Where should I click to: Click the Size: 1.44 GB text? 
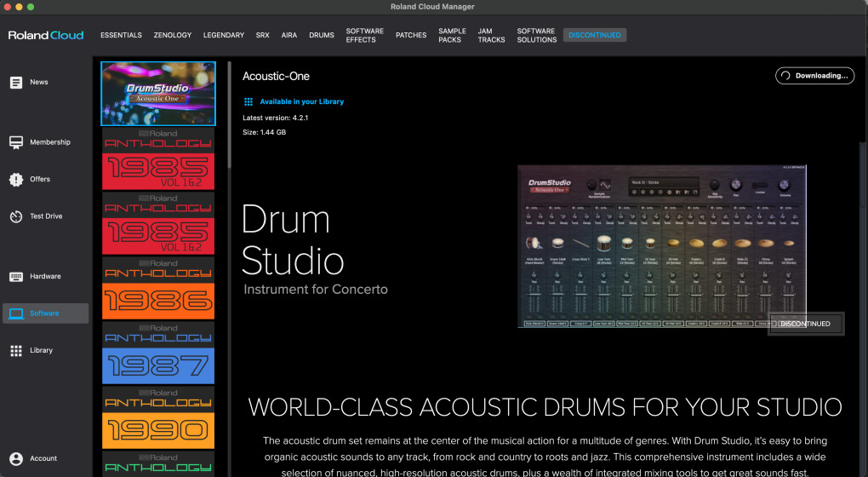click(264, 132)
